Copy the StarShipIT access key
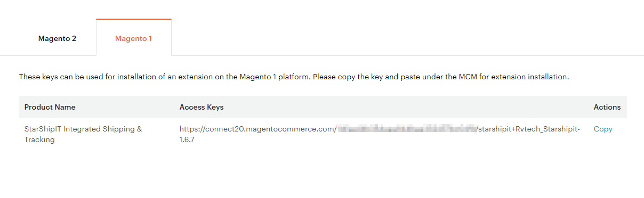 (x=603, y=129)
